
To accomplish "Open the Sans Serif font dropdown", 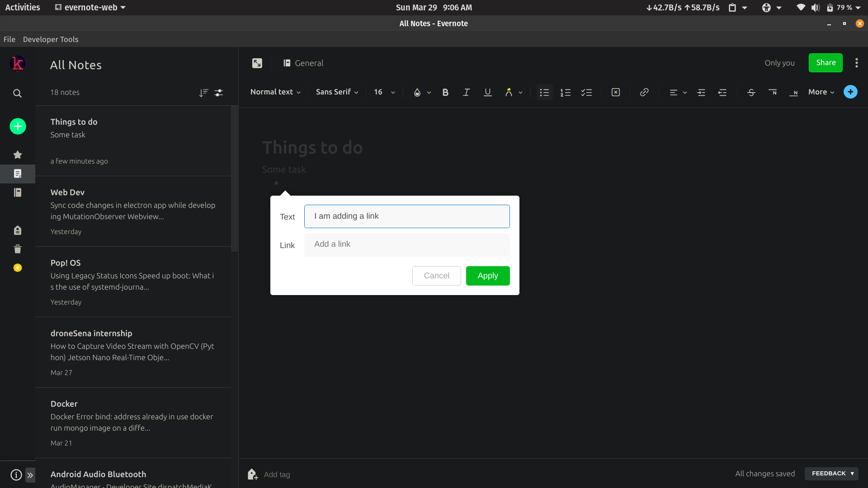I will point(337,92).
